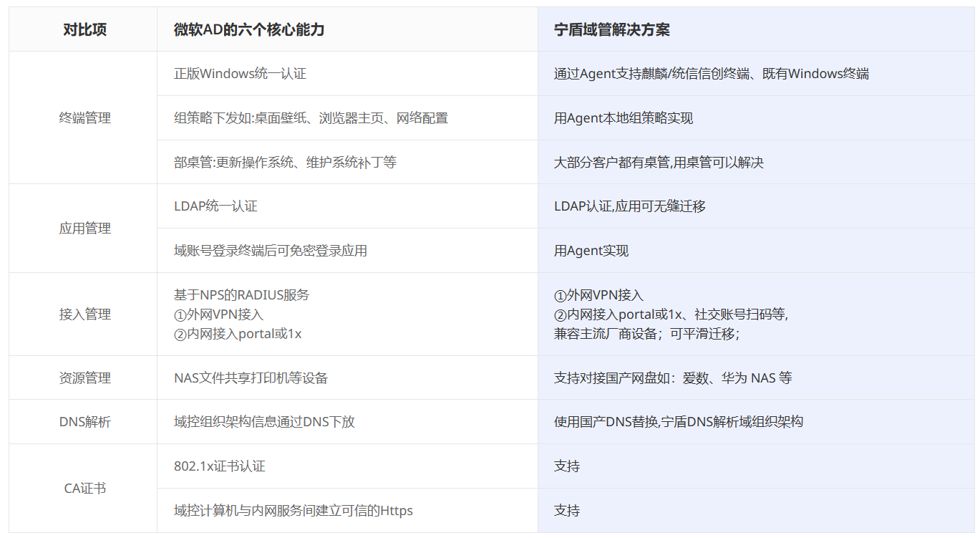Select '②内网接入portal或1x、社交账号扫码等' line
Image resolution: width=980 pixels, height=538 pixels.
click(671, 314)
